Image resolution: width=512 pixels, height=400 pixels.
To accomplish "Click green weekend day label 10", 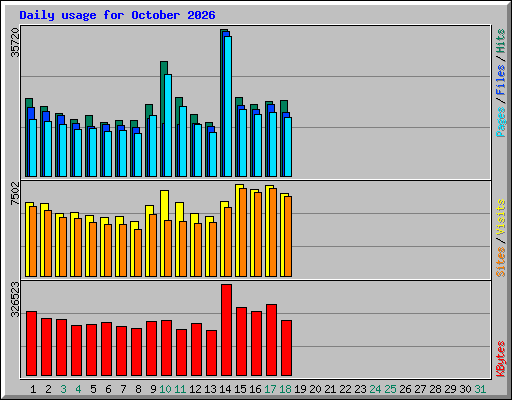I will [165, 389].
